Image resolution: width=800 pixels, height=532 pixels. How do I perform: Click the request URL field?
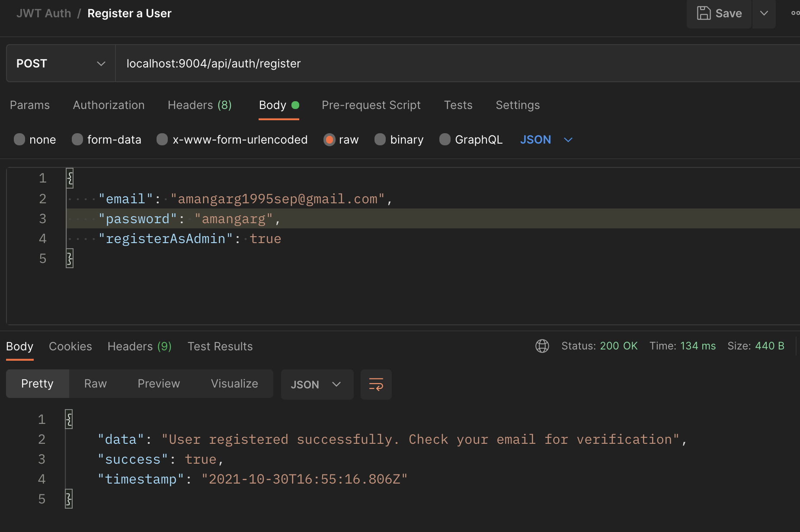coord(458,64)
